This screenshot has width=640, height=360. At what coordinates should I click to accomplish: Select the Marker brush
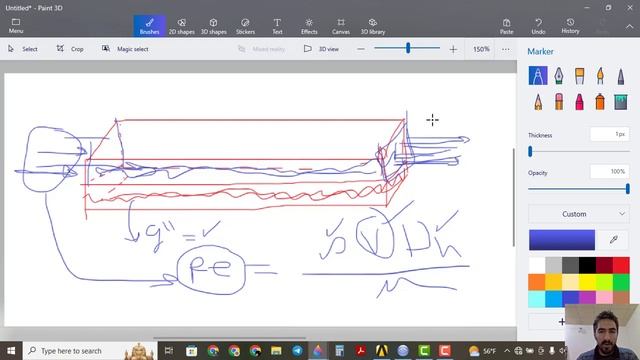click(x=538, y=76)
